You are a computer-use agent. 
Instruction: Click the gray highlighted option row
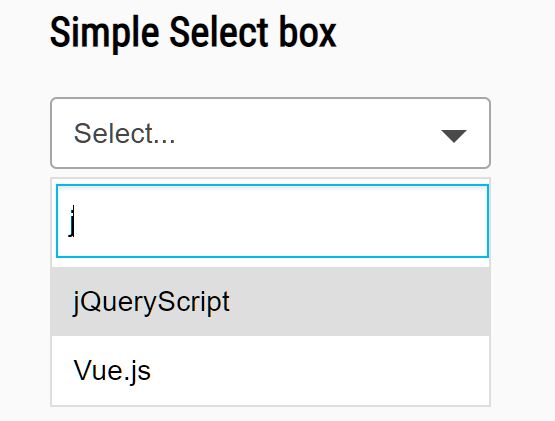point(270,301)
